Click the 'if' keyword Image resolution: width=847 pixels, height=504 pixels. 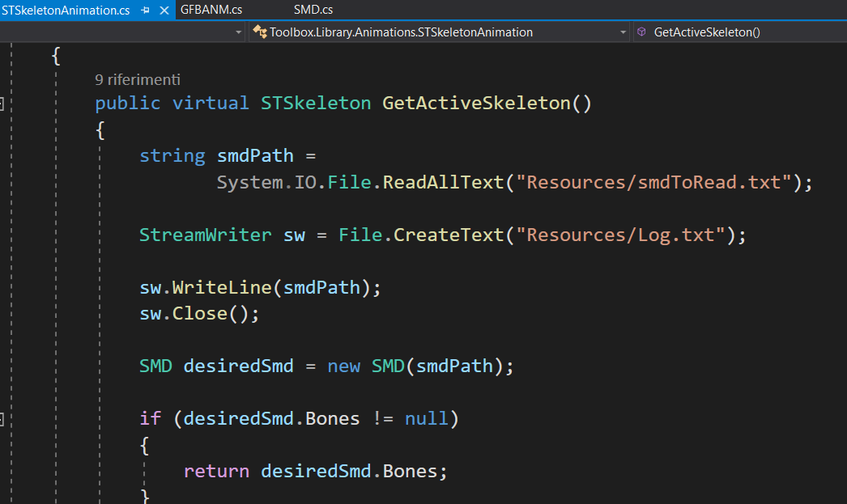[x=150, y=419]
